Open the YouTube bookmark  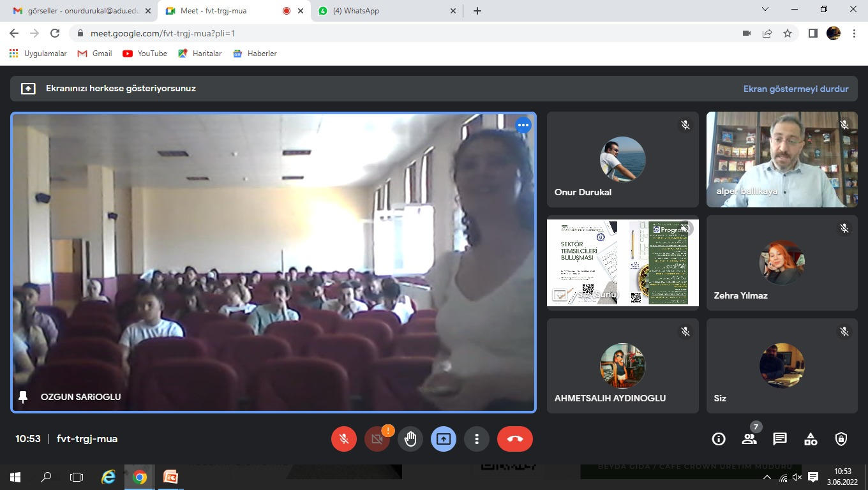[145, 54]
